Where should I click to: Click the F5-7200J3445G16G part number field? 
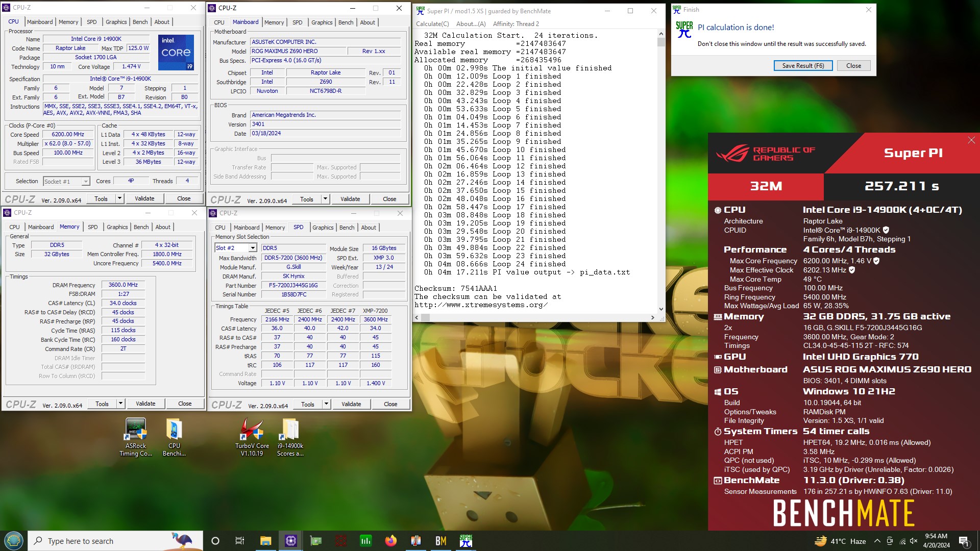[x=293, y=286]
